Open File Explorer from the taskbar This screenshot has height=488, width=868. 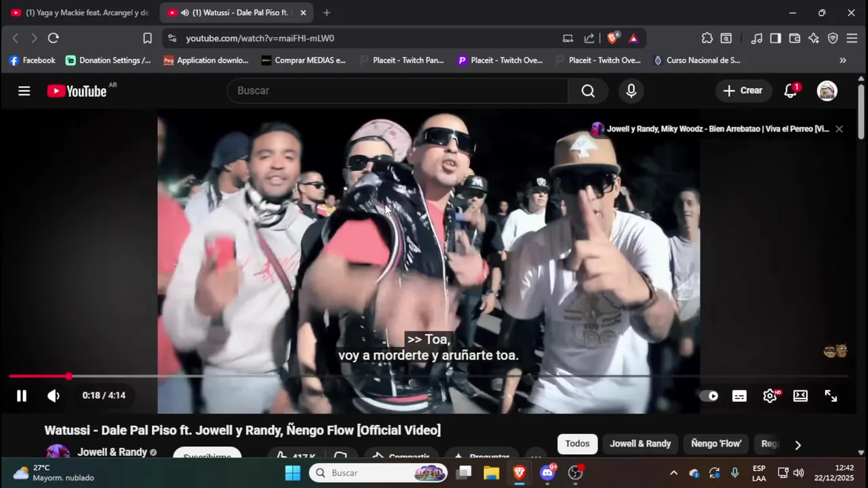tap(492, 473)
